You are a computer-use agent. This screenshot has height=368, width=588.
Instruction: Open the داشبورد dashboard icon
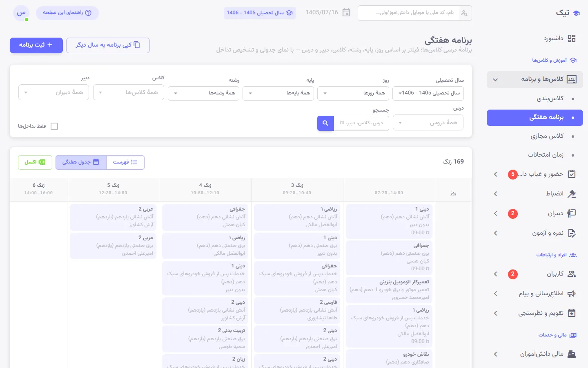click(x=572, y=38)
